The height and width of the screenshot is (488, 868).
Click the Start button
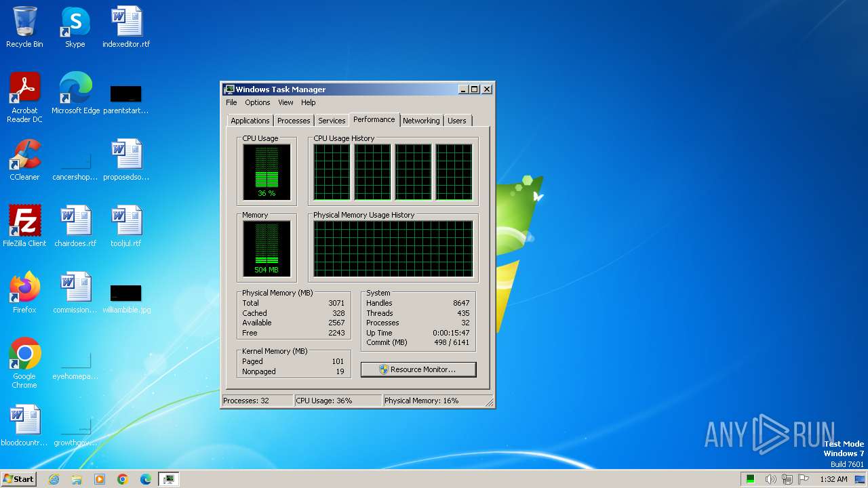pyautogui.click(x=19, y=479)
